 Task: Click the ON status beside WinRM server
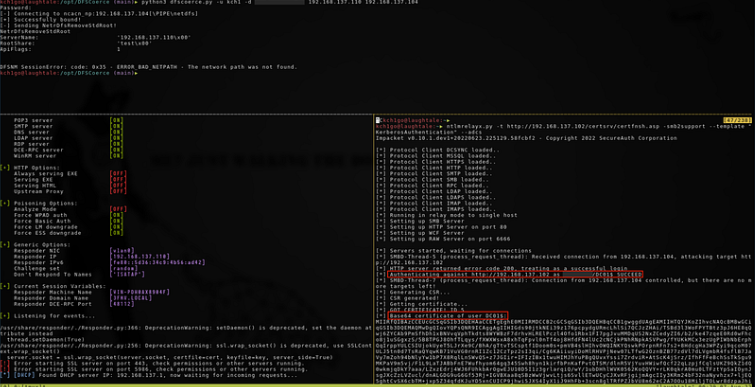coord(117,155)
